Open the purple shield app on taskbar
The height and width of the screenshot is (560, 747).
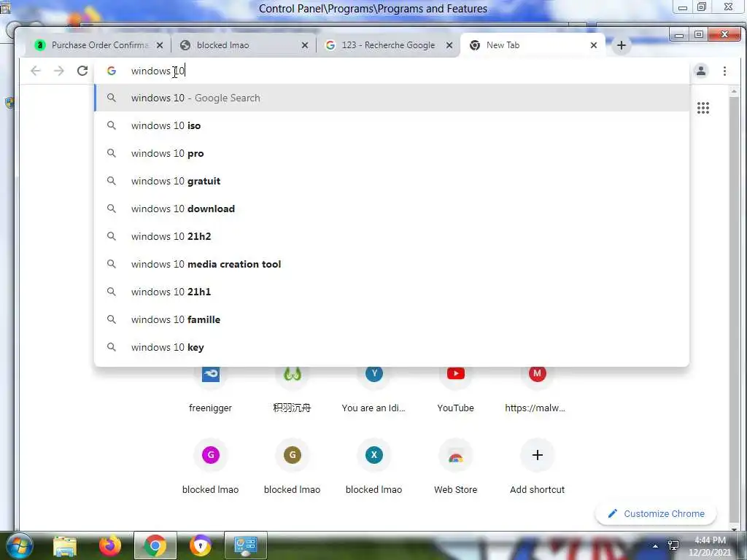(200, 545)
